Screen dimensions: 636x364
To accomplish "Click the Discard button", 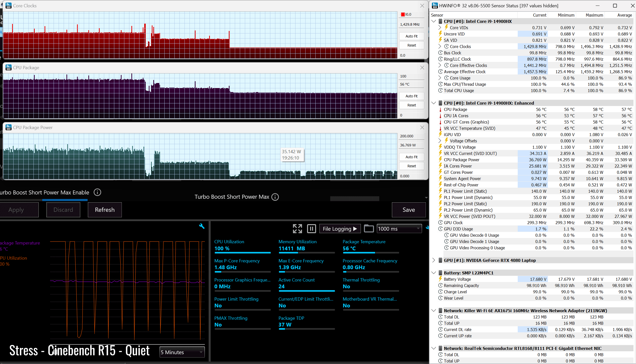I will pos(63,210).
